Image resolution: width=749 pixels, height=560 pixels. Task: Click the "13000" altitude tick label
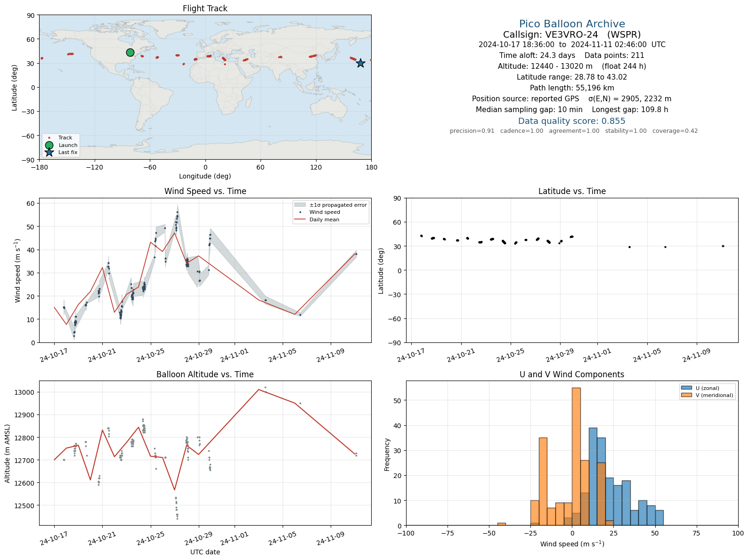[x=25, y=392]
